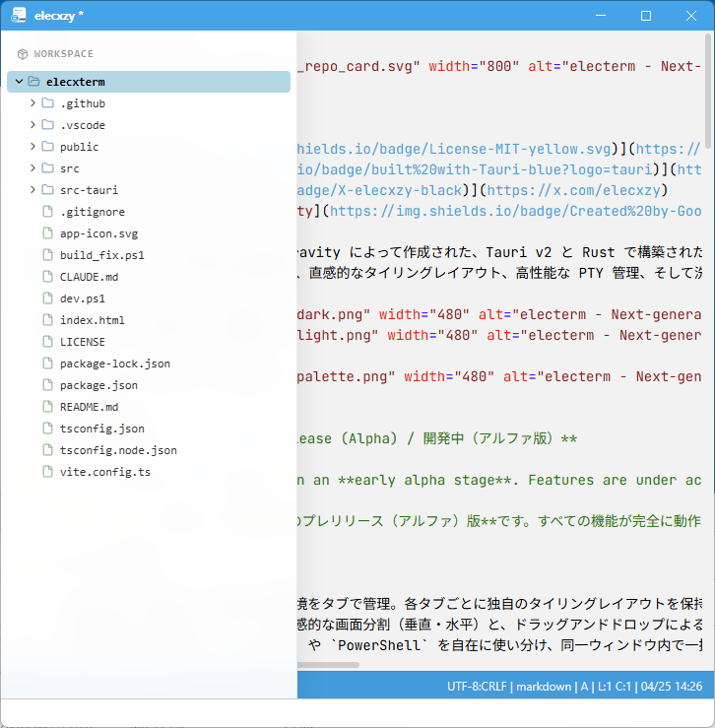Open the app-icon.svg file name
The image size is (715, 728).
tap(98, 233)
